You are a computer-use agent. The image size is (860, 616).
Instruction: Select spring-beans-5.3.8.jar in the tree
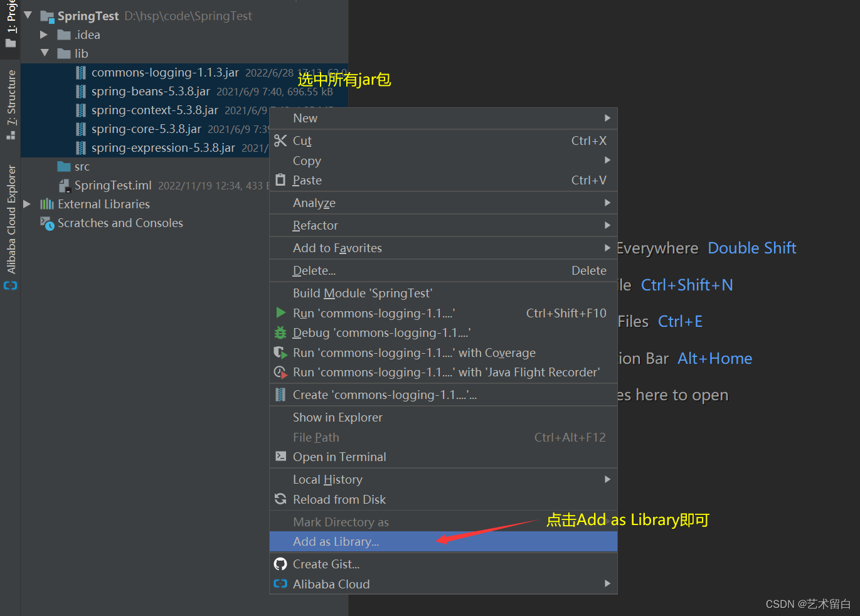coord(151,92)
